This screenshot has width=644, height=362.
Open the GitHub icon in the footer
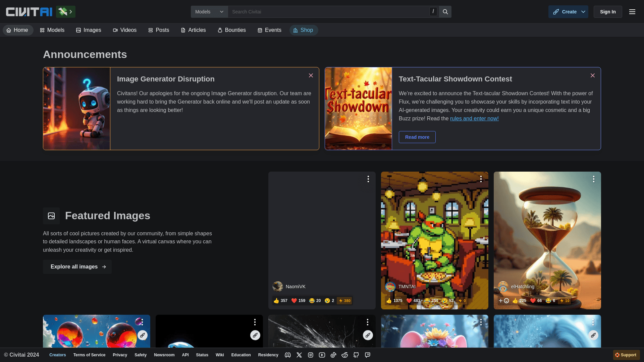pyautogui.click(x=356, y=355)
